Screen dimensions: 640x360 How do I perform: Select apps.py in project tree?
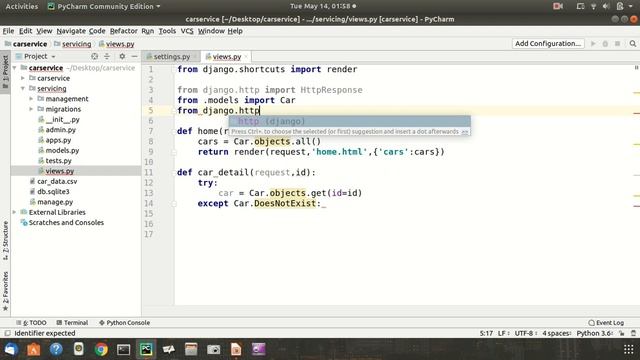pos(58,140)
